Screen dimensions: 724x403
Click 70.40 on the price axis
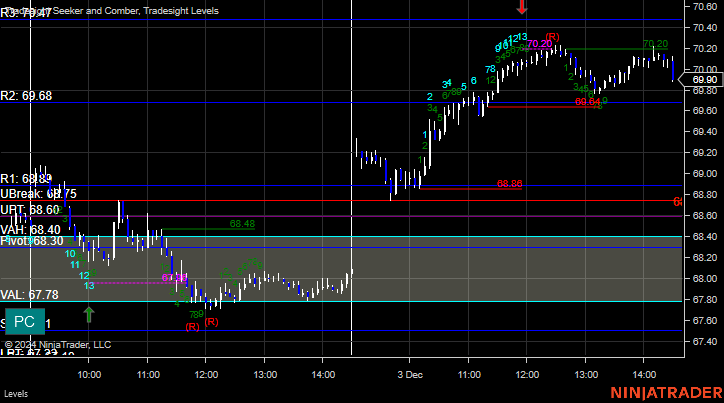point(705,28)
